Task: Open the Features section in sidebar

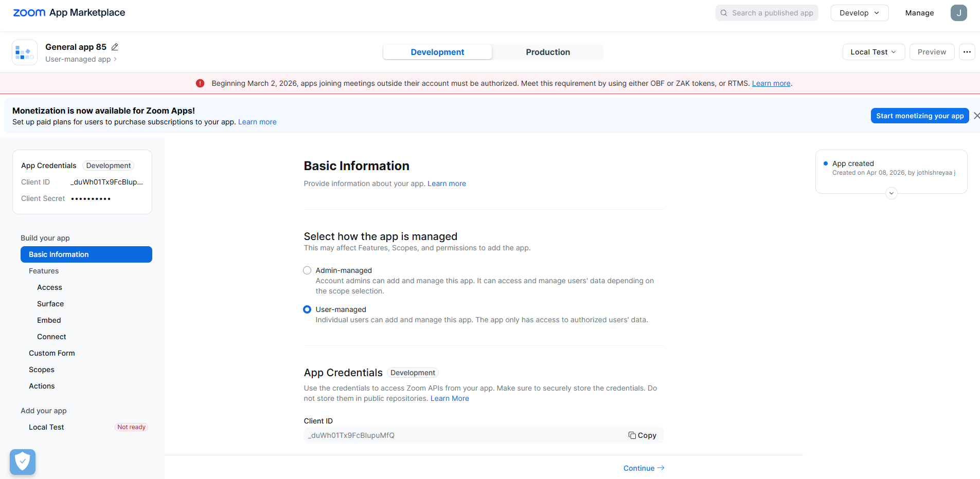Action: (44, 271)
